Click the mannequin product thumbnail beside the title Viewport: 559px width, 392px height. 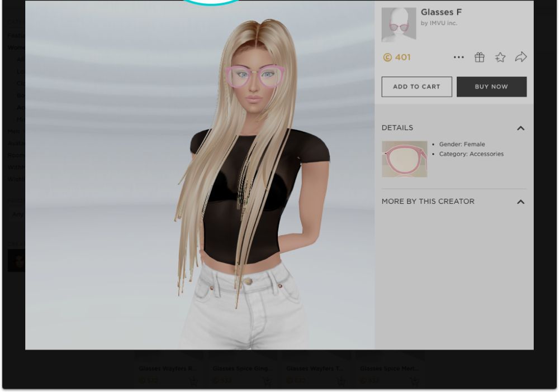(x=399, y=25)
